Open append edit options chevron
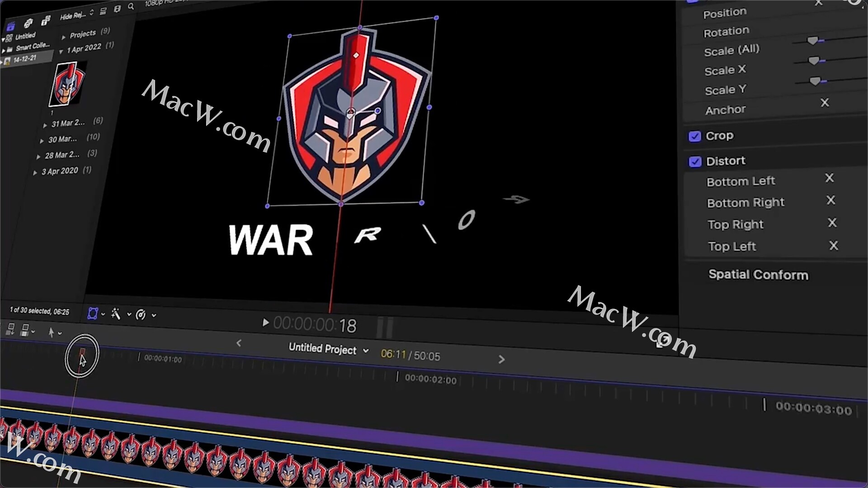Viewport: 868px width, 488px height. click(33, 332)
